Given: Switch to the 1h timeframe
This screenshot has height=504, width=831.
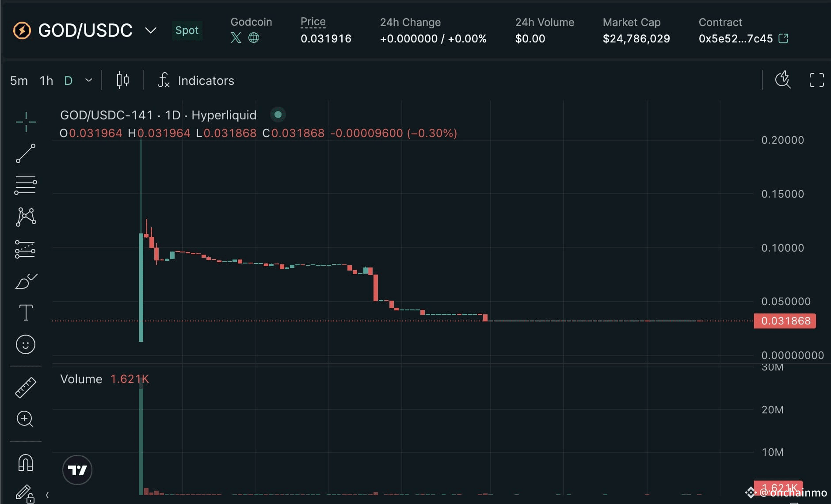Looking at the screenshot, I should (46, 80).
